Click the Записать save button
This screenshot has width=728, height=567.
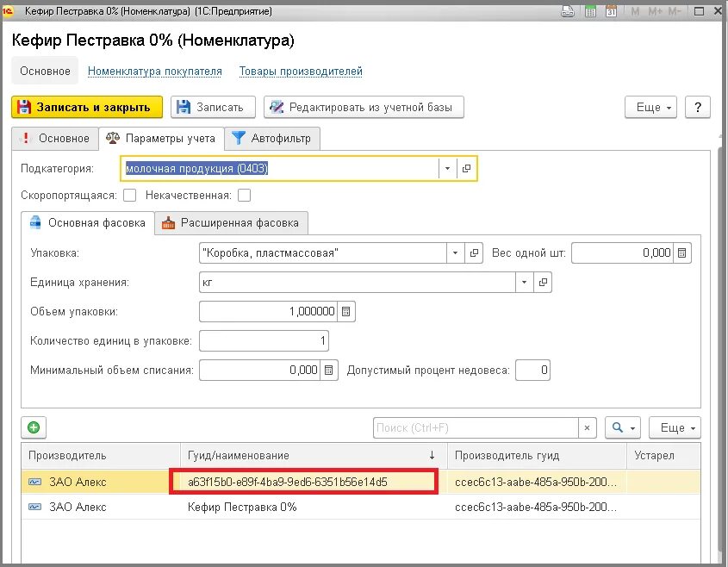(213, 107)
